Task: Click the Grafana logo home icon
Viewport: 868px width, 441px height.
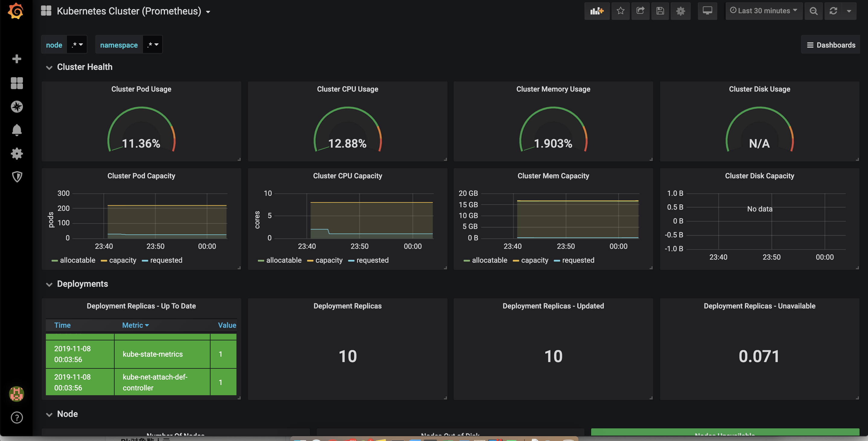Action: [16, 11]
